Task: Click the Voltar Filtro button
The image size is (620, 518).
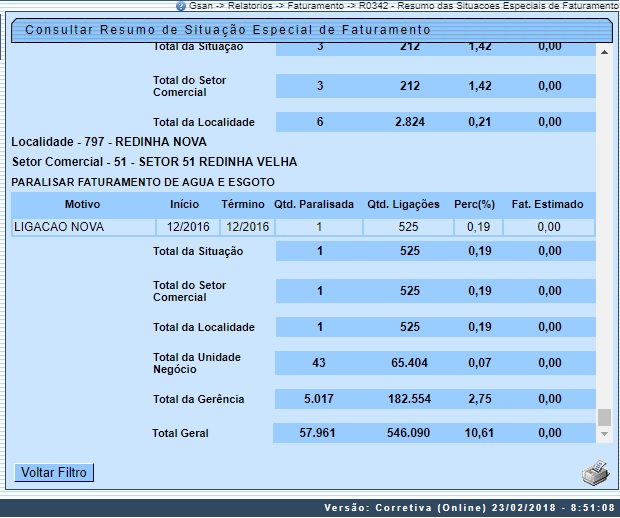Action: coord(54,473)
